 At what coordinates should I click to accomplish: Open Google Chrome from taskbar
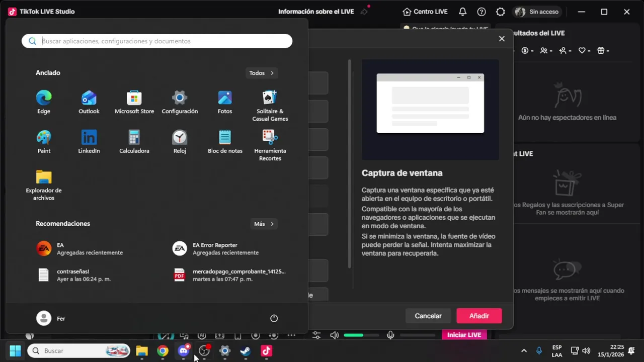tap(163, 350)
